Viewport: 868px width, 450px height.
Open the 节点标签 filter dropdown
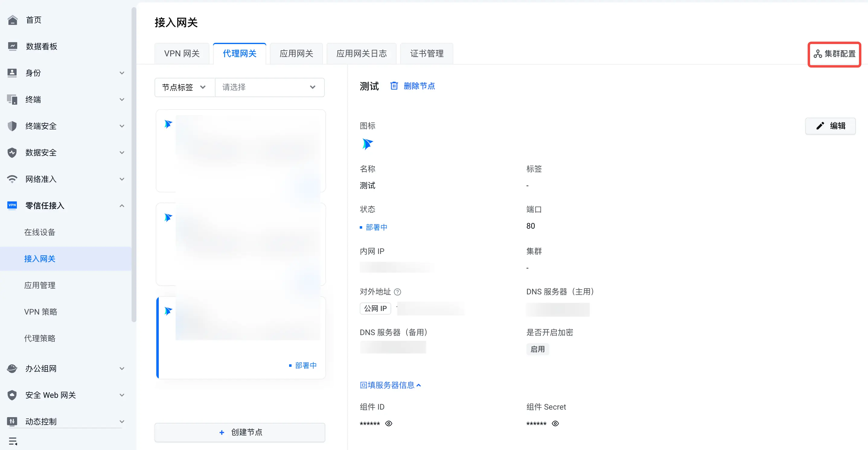185,87
